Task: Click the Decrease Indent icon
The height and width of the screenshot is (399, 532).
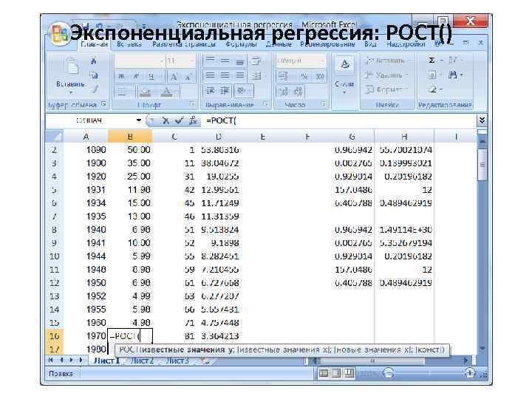Action: coord(211,91)
